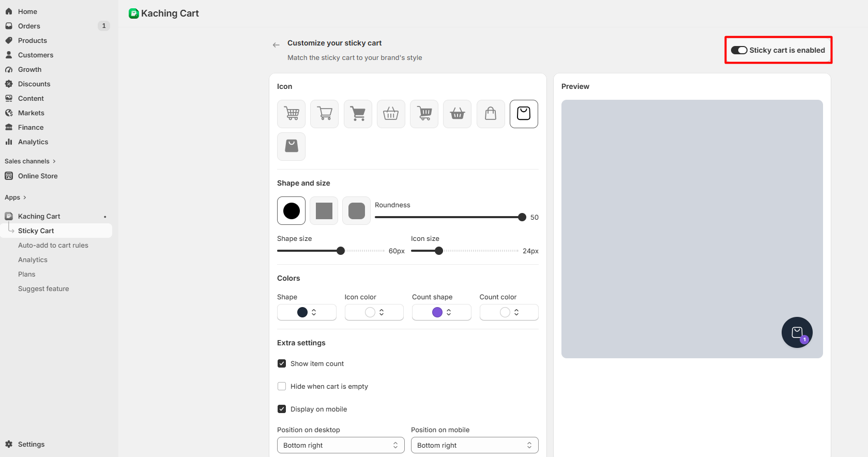The width and height of the screenshot is (868, 457).
Task: Expand the Sales channels section
Action: coord(30,161)
